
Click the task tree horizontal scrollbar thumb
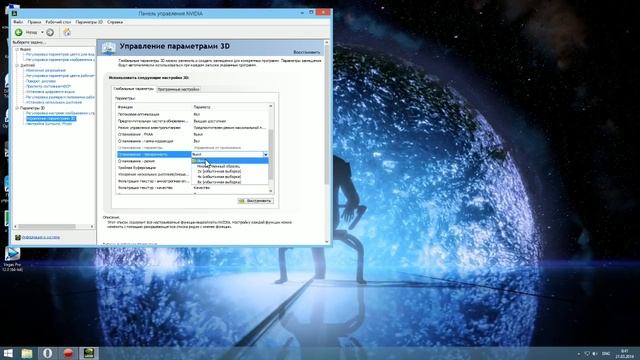(x=47, y=227)
